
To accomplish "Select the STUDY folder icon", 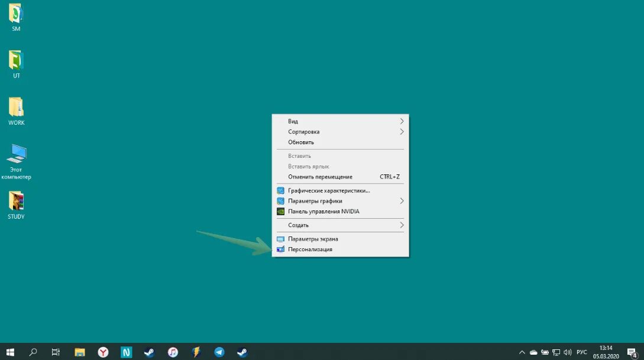I will [x=16, y=205].
